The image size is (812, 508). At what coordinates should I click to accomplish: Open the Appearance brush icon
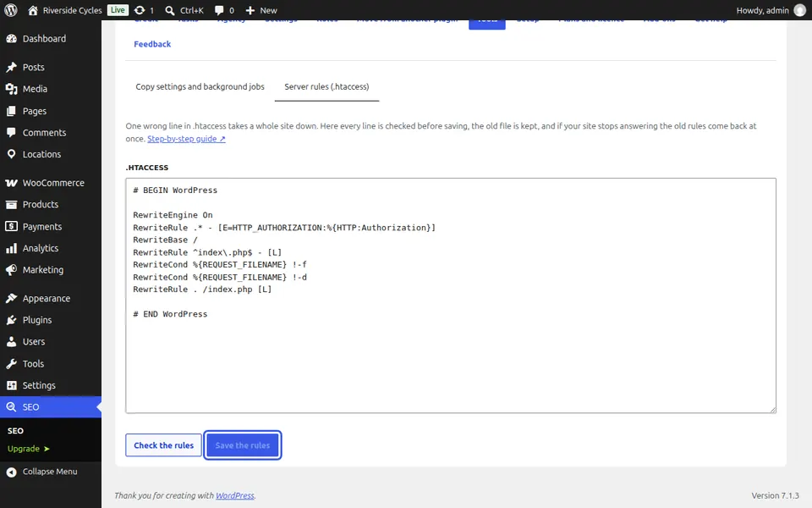11,298
